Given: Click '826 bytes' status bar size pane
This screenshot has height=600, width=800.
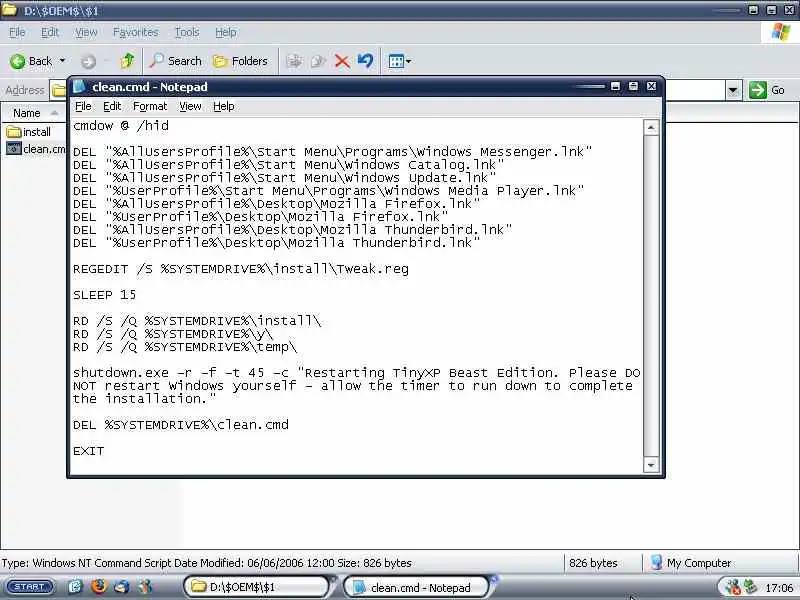Looking at the screenshot, I should 593,563.
